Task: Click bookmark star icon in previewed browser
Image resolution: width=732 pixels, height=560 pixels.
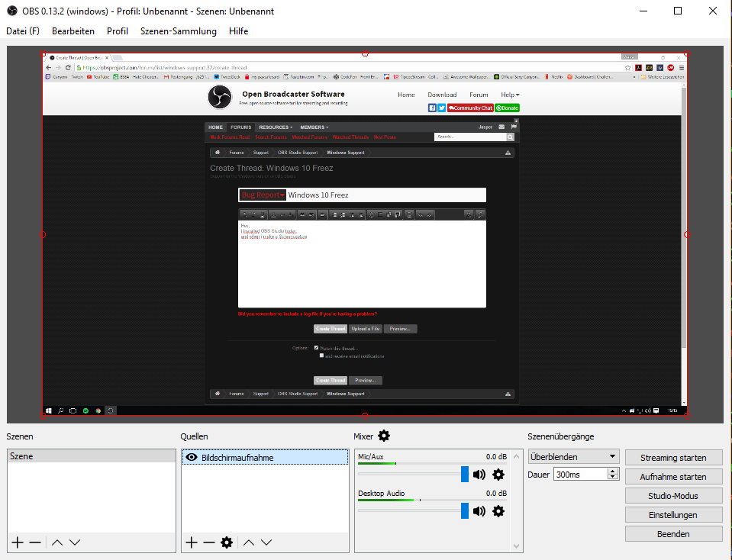Action: tap(628, 68)
